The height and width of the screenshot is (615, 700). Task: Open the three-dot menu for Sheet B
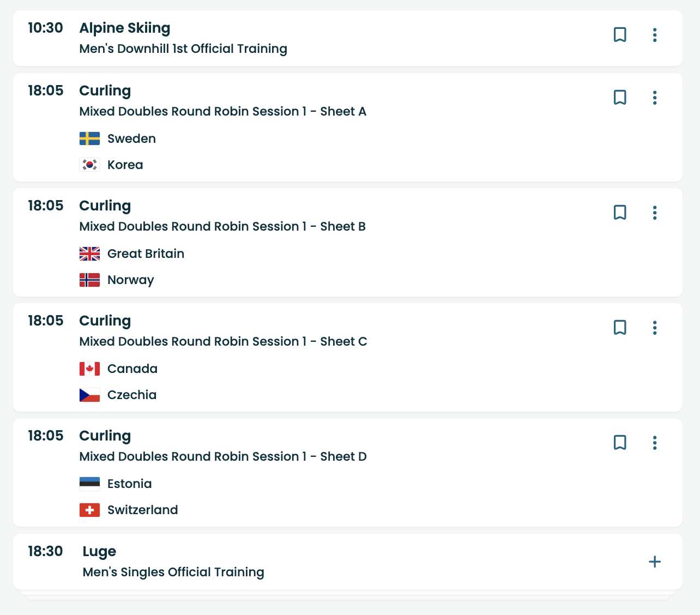tap(655, 213)
